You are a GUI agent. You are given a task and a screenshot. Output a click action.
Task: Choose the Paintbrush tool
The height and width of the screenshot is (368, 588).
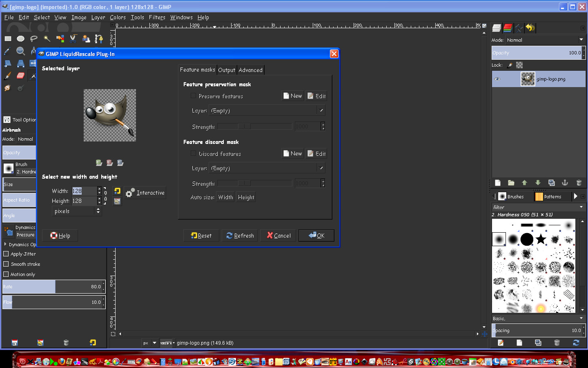coord(7,76)
